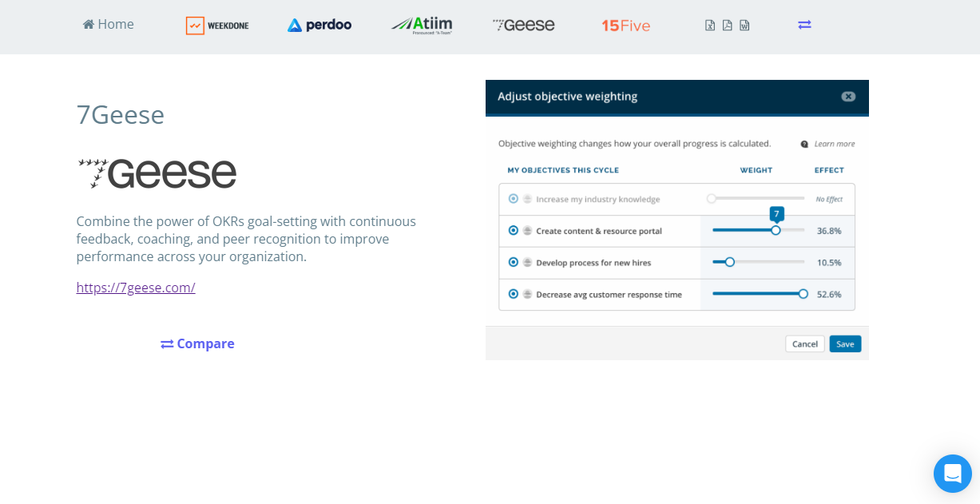Click the 15Five logo in navbar
Image resolution: width=980 pixels, height=504 pixels.
pyautogui.click(x=625, y=26)
